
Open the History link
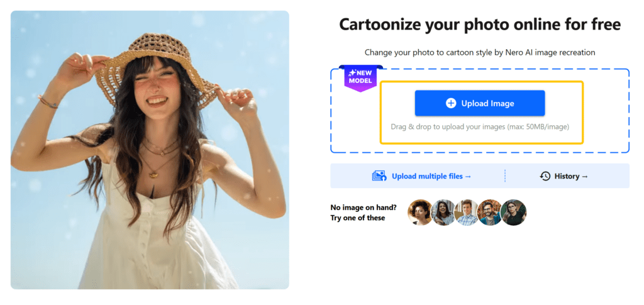tap(567, 176)
